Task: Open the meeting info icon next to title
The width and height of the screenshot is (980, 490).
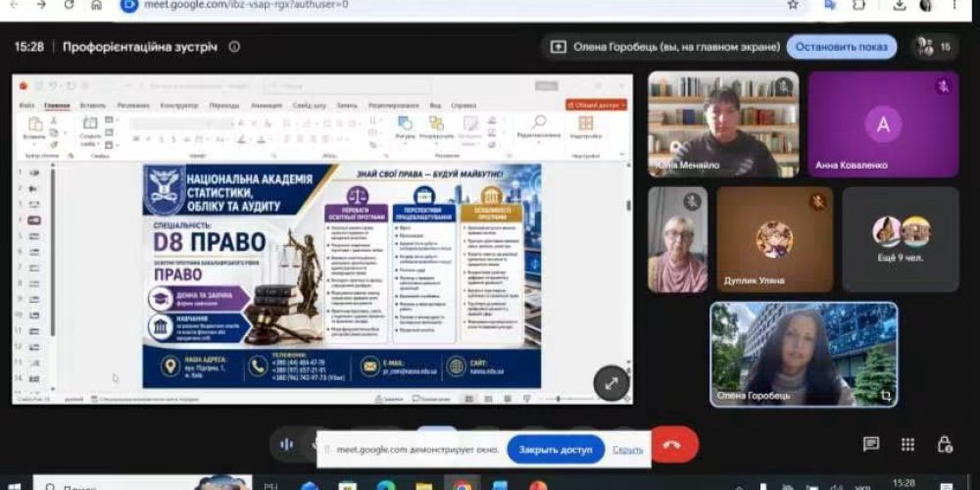Action: [x=234, y=47]
